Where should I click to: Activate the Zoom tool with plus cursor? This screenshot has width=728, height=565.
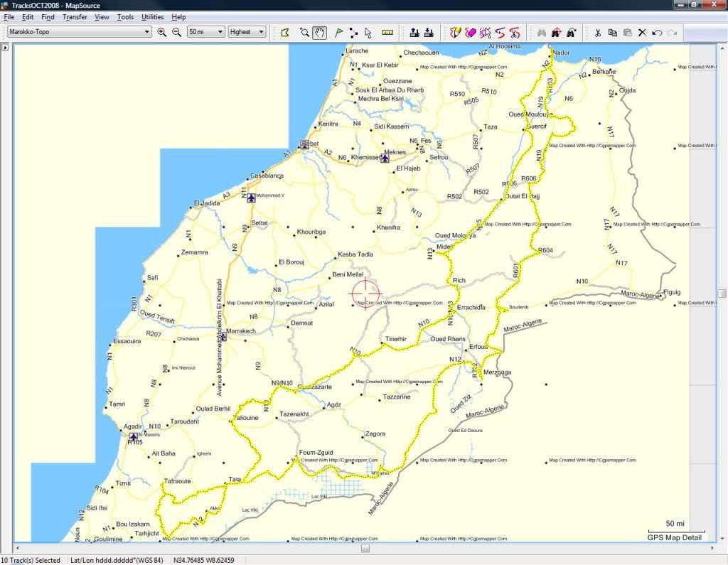click(304, 33)
